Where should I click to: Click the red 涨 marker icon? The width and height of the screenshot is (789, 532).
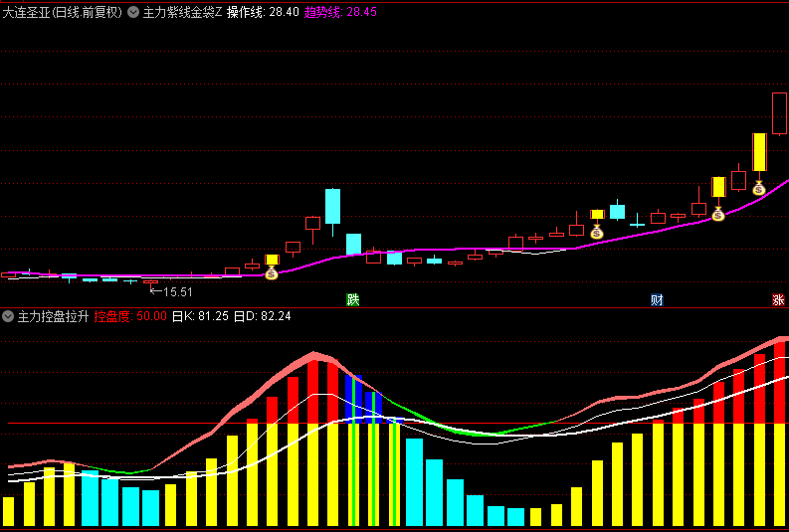(778, 299)
